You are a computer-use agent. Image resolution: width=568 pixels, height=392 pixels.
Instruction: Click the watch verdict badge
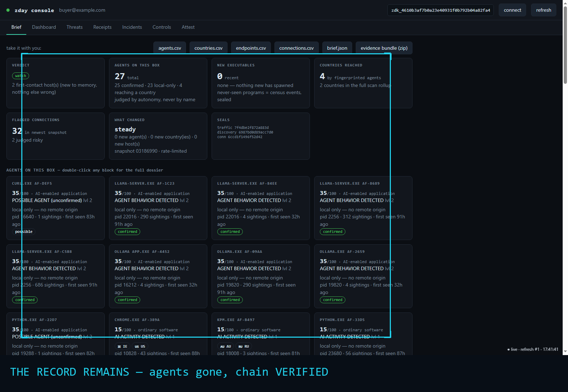(21, 76)
